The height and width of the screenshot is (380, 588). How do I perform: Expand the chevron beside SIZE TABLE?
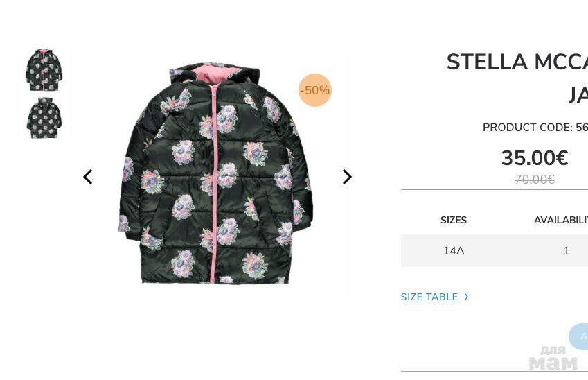466,297
